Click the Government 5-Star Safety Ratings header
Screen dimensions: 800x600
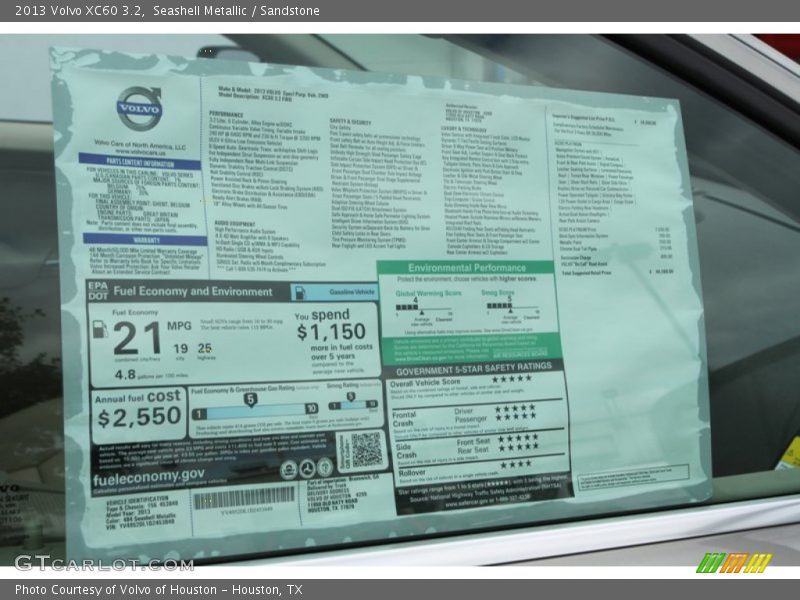click(473, 368)
